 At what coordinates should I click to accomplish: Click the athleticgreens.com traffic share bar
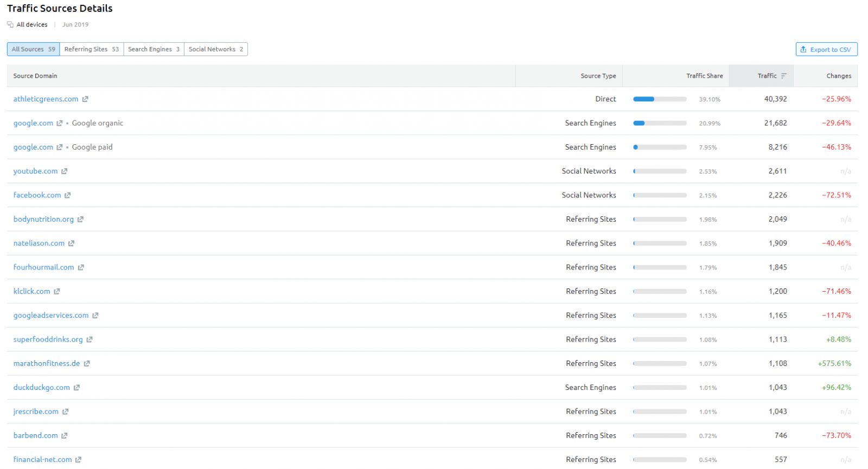click(660, 99)
